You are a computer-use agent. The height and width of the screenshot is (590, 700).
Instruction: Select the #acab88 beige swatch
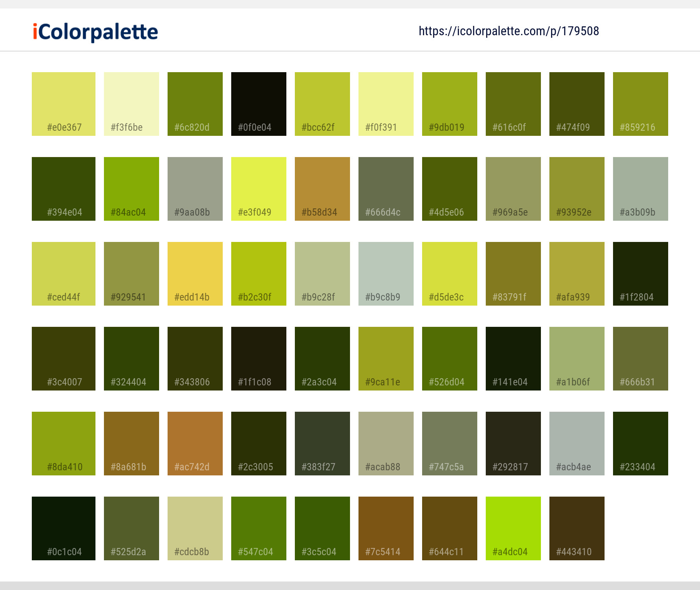386,444
